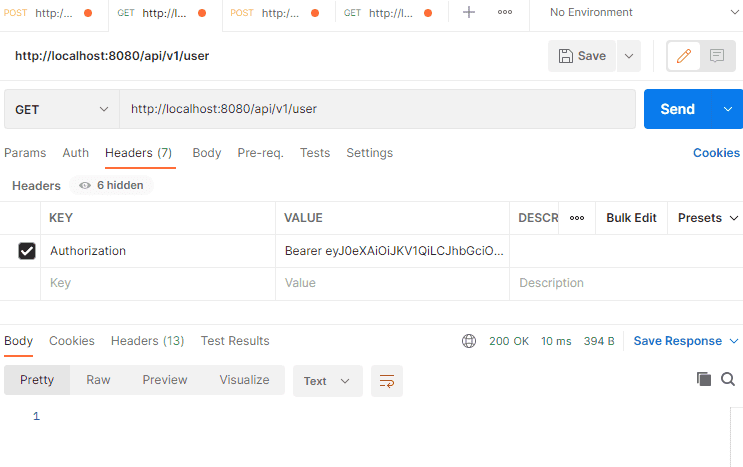Viewport: 743px width, 467px height.
Task: Switch to the fourth tab, a GET request
Action: coord(388,13)
